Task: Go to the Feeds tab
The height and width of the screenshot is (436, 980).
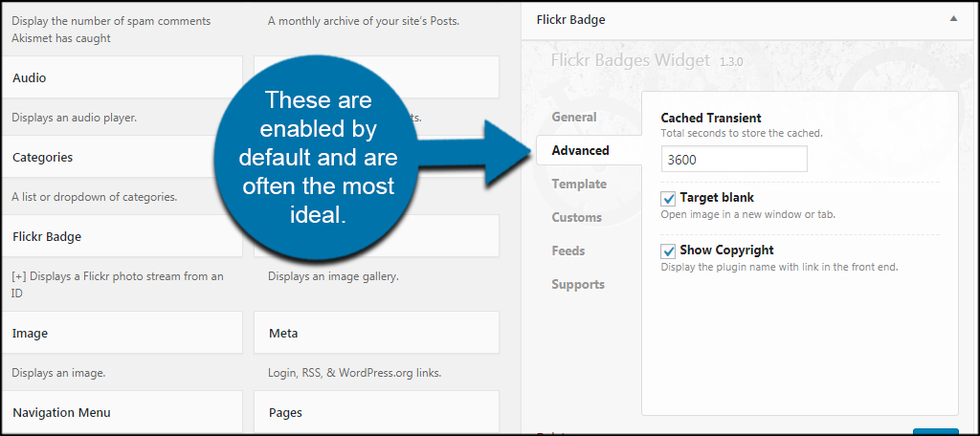Action: tap(568, 251)
